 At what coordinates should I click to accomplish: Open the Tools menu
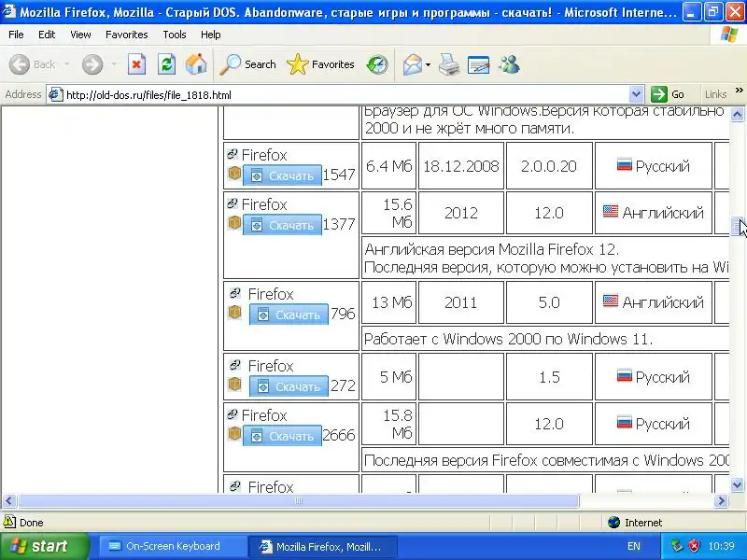175,35
